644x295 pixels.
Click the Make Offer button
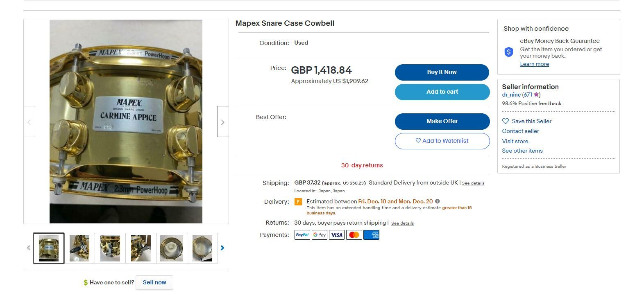coord(442,121)
